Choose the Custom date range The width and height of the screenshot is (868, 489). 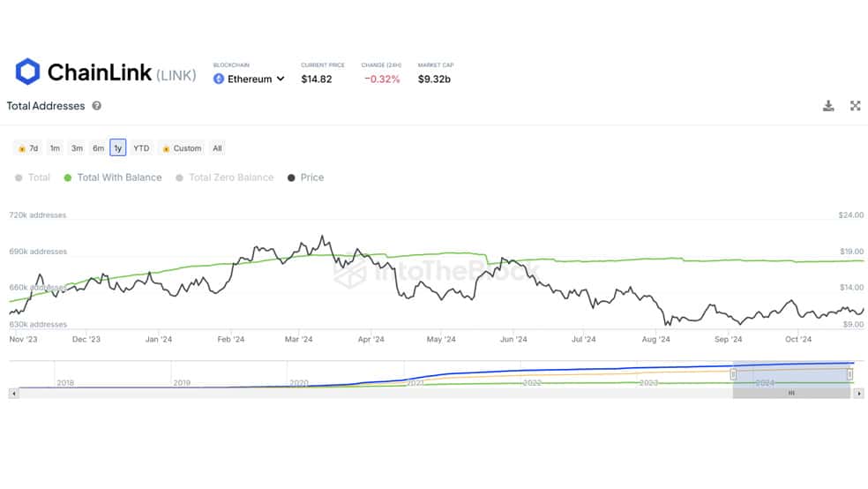click(182, 148)
